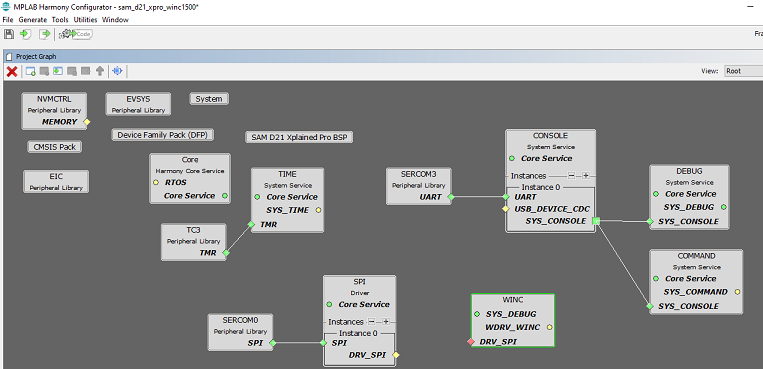Image resolution: width=763 pixels, height=369 pixels.
Task: Select the System component block
Action: tap(209, 99)
